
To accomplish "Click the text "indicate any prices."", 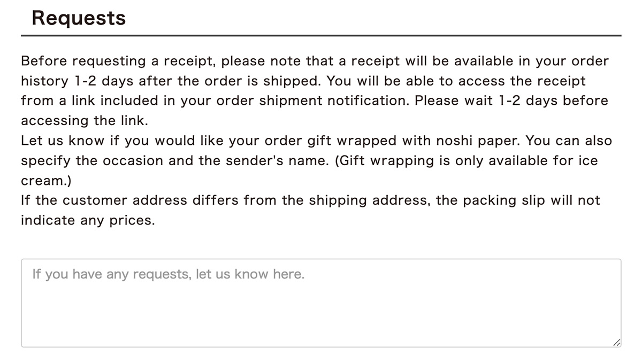I will pyautogui.click(x=88, y=221).
